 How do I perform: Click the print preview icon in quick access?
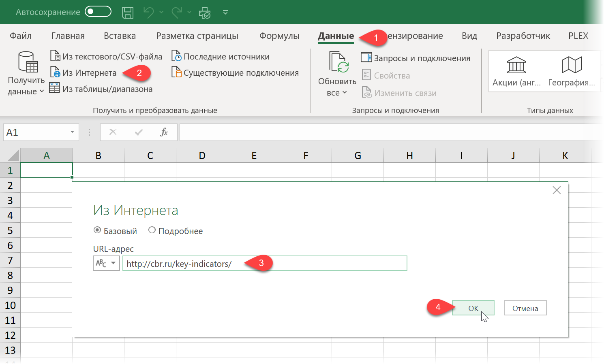(x=205, y=13)
